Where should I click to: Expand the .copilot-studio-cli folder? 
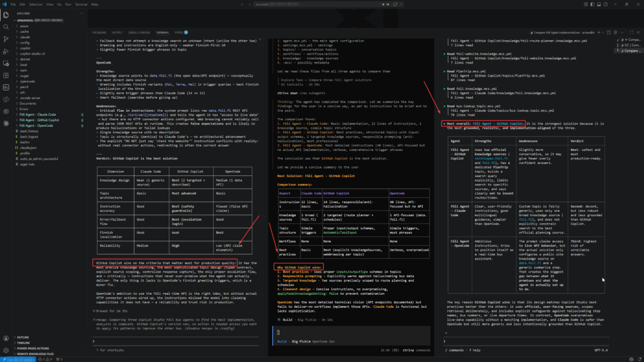[33, 54]
